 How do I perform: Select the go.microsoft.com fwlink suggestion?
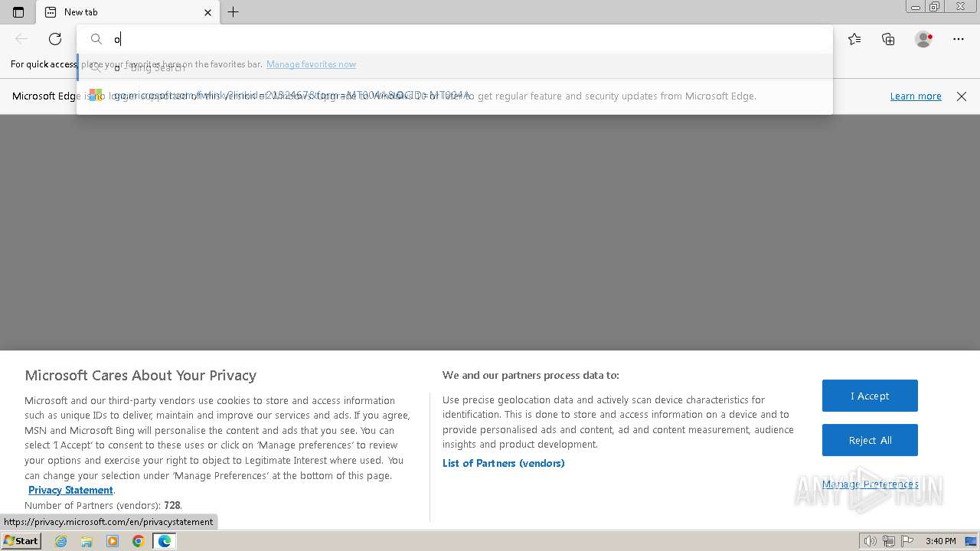click(454, 96)
